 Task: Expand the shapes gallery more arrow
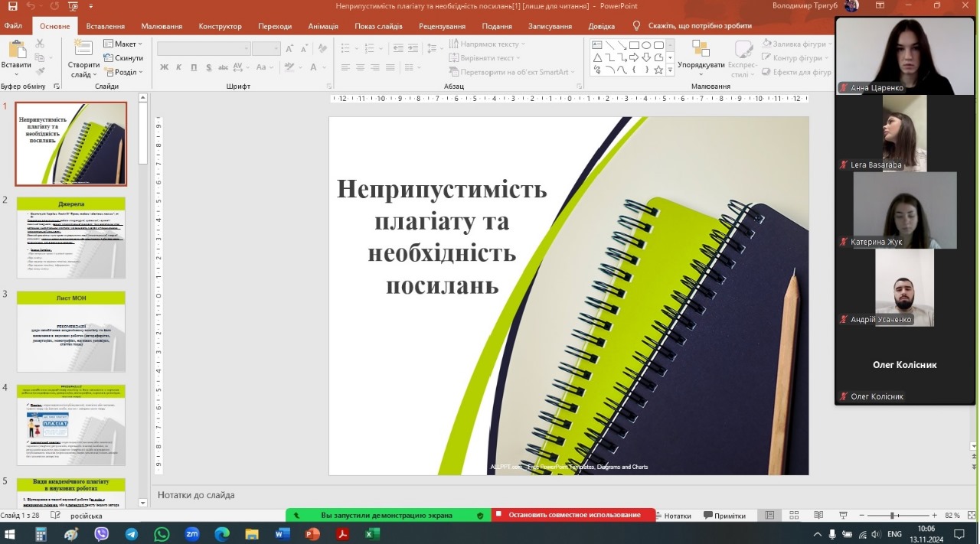[x=671, y=70]
